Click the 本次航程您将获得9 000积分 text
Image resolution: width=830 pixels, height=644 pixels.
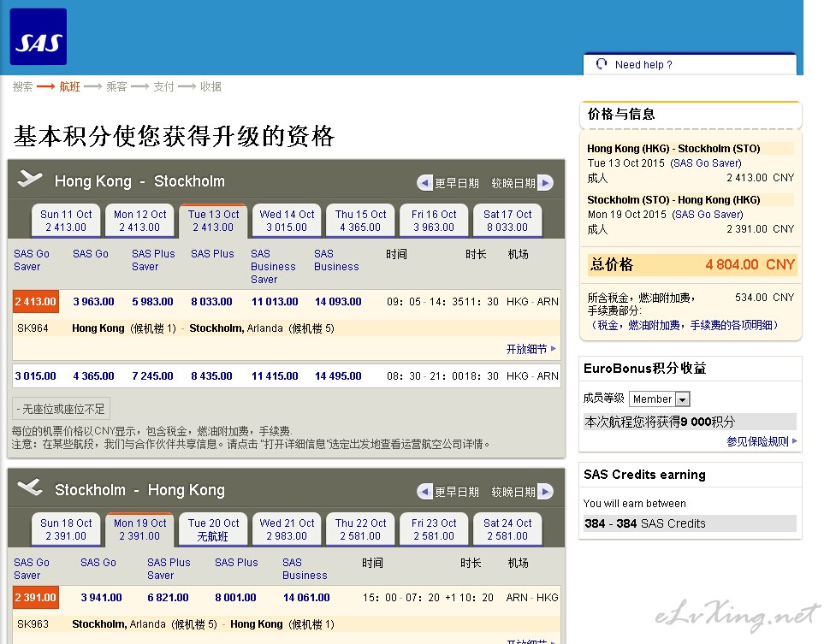click(x=660, y=422)
